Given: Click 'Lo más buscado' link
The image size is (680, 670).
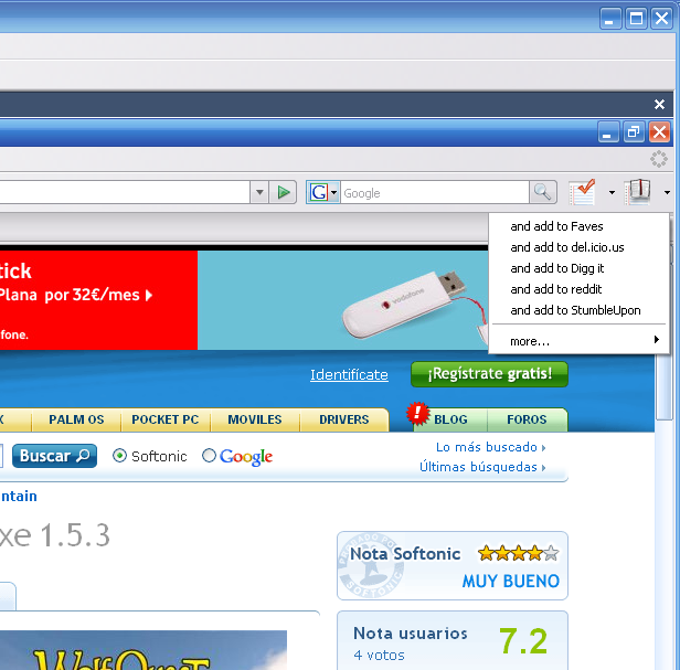Looking at the screenshot, I should 490,447.
